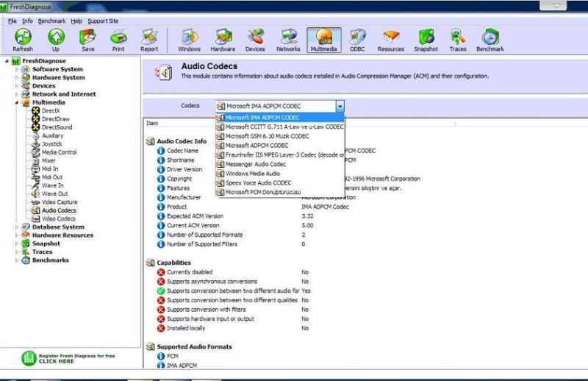Open the Hardware module icon
The height and width of the screenshot is (381, 588).
click(223, 40)
